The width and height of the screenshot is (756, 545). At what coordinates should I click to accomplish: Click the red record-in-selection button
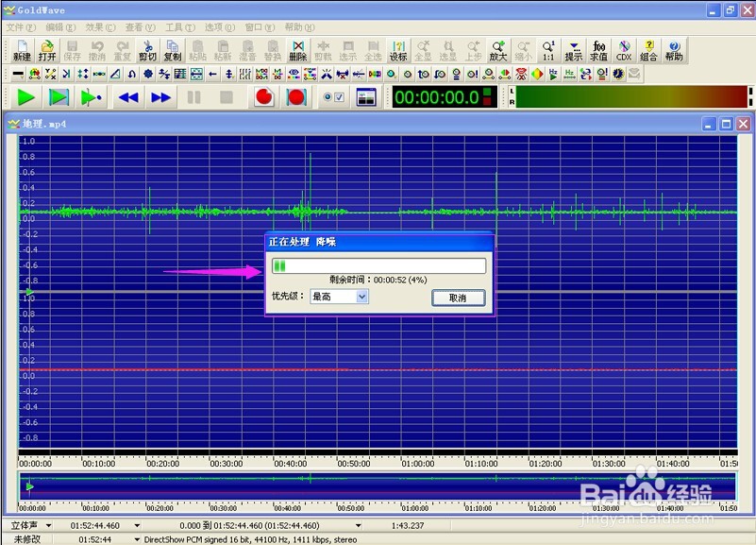click(x=296, y=97)
